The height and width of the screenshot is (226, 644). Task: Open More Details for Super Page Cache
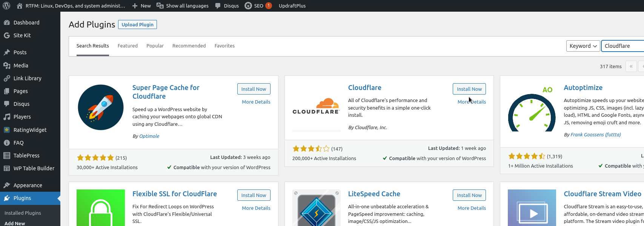[256, 102]
